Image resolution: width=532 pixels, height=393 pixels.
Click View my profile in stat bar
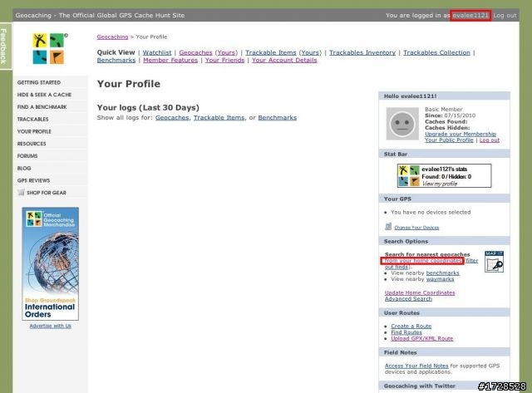440,184
